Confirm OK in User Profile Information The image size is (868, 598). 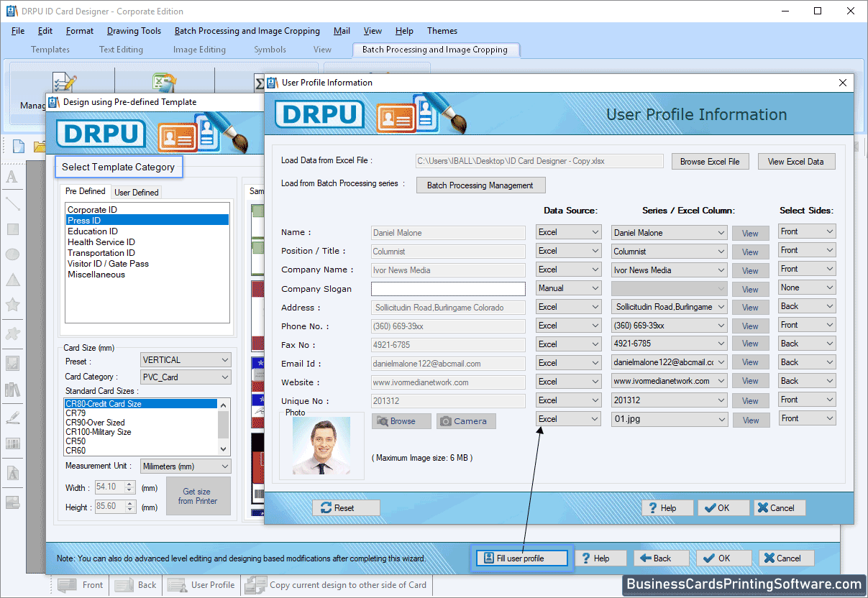click(723, 507)
